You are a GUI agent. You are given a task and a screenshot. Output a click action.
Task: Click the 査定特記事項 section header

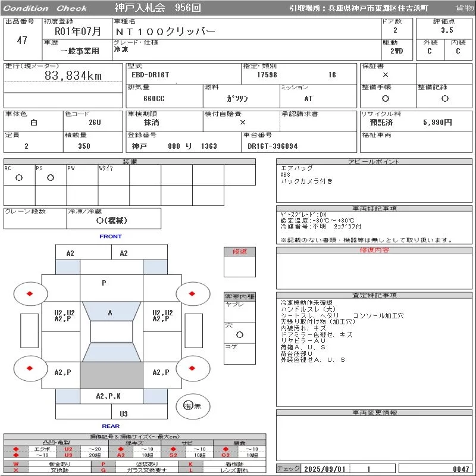(374, 295)
